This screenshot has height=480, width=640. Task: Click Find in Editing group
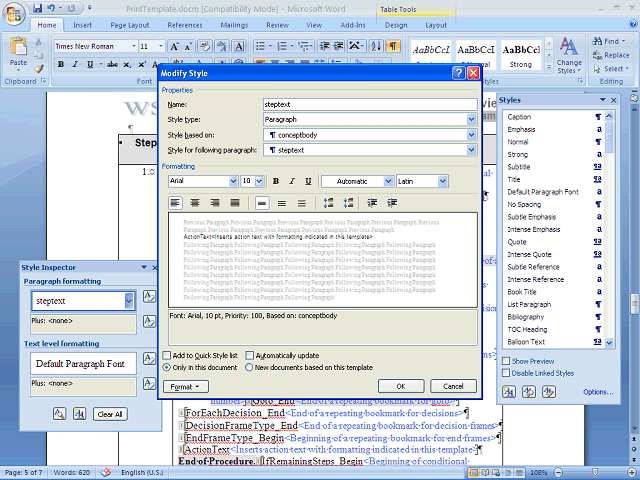click(x=609, y=41)
